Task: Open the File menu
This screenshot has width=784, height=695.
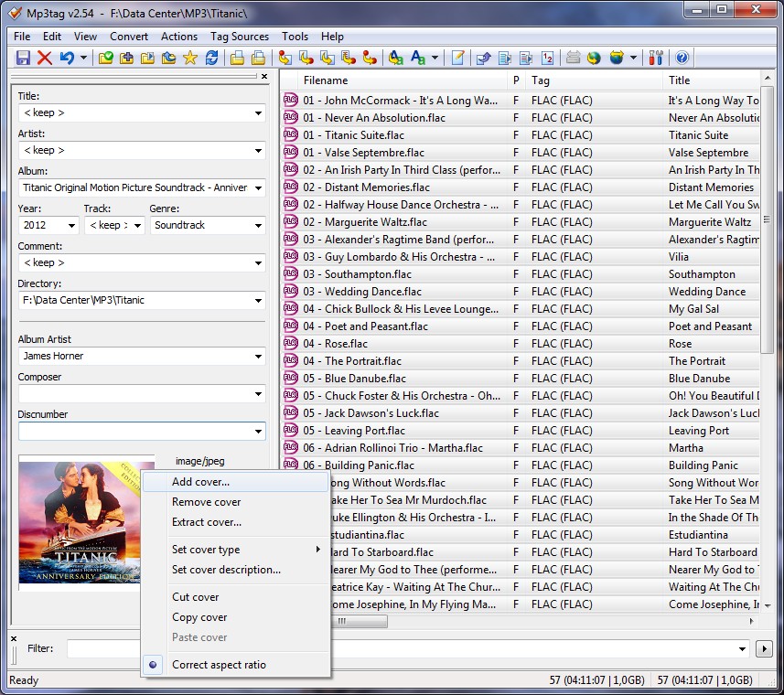Action: [x=22, y=37]
